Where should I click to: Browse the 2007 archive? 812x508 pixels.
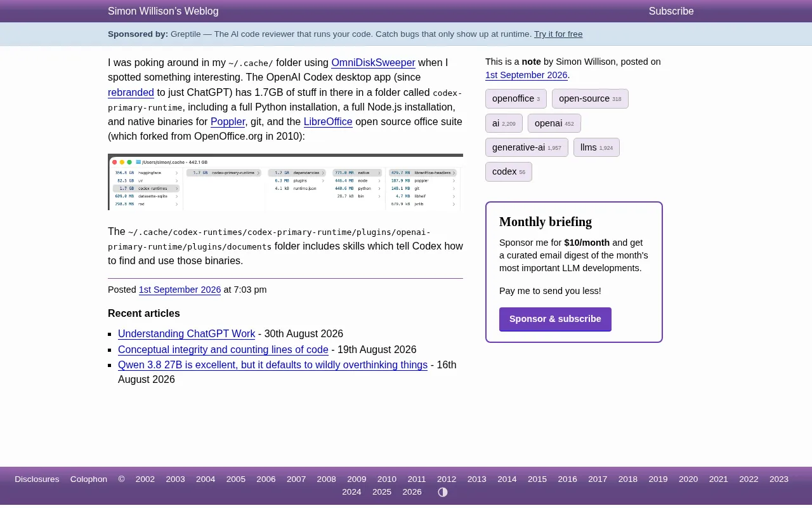pos(296,479)
